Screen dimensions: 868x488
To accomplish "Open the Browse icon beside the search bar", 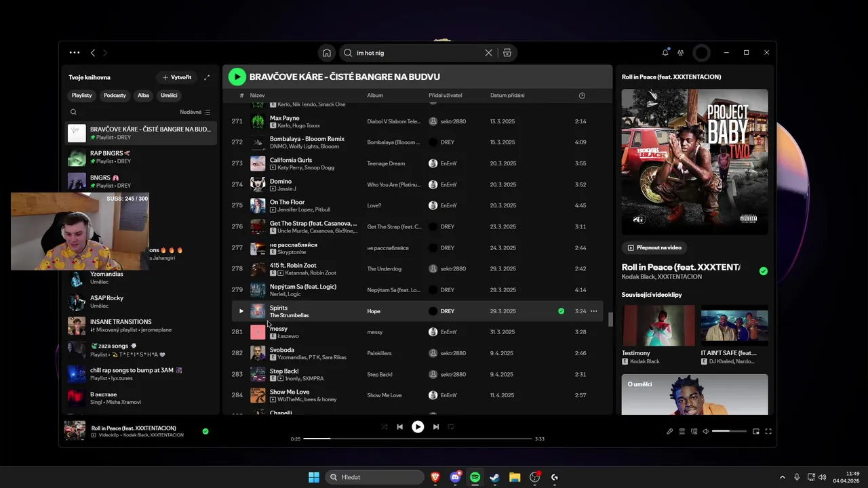I will click(x=507, y=53).
